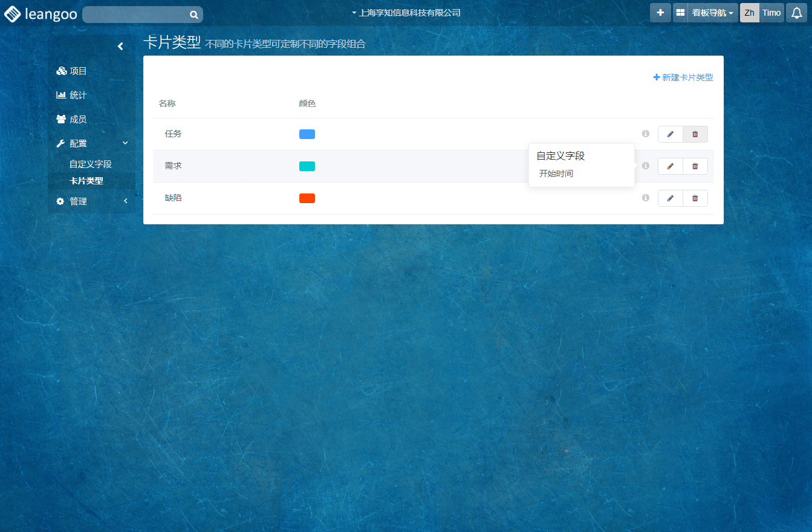Screen dimensions: 812x532
Task: Click the orange color swatch for 缺陷
Action: (307, 198)
